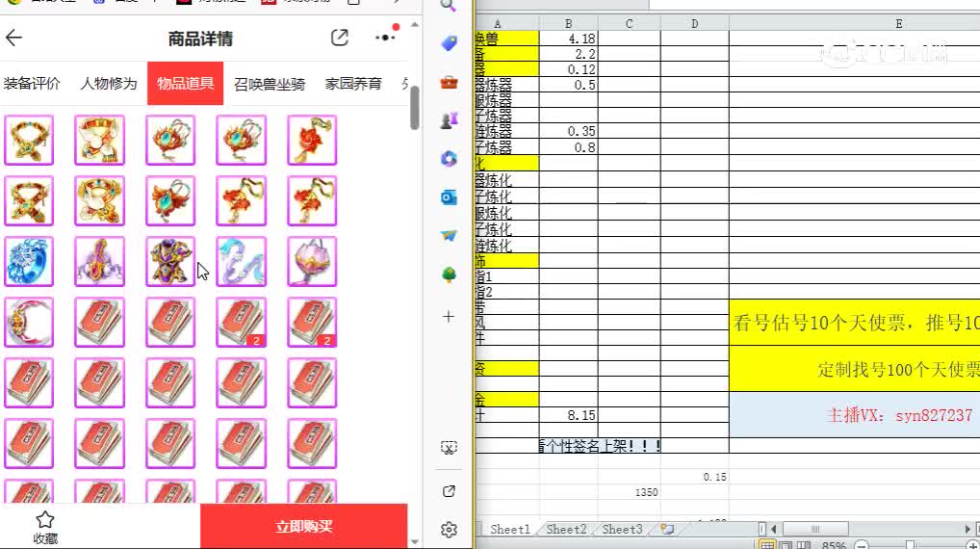Open the Sheet2 worksheet tab
980x549 pixels.
pos(566,529)
